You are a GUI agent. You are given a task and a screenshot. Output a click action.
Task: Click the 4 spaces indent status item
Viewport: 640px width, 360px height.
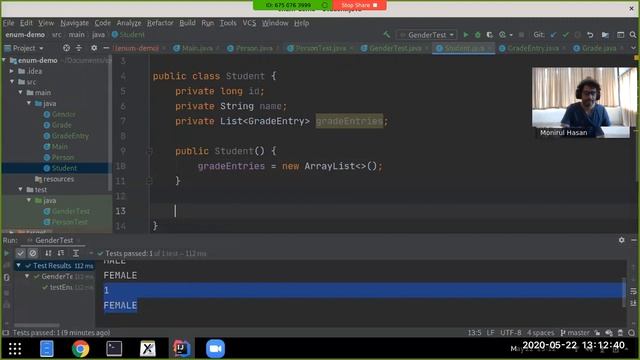point(540,333)
